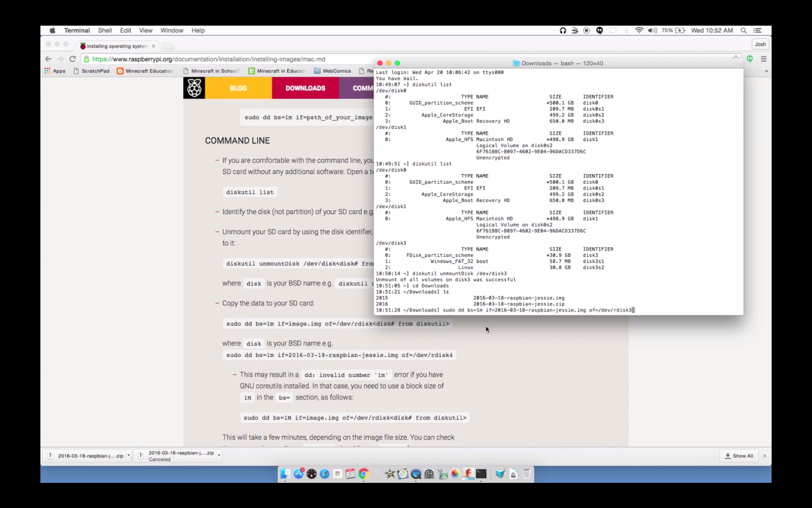The image size is (812, 508).
Task: Open the dropdown for the canceled raspbian zip
Action: [x=219, y=455]
